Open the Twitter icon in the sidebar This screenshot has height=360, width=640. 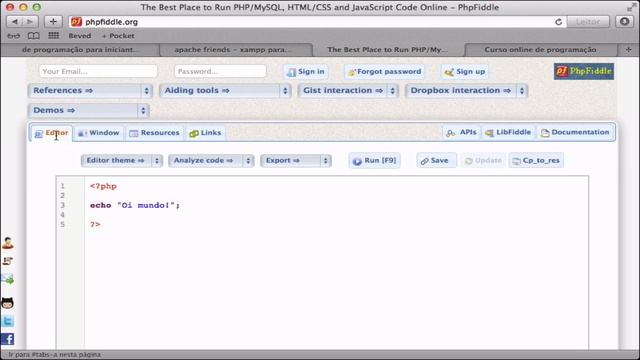8,321
